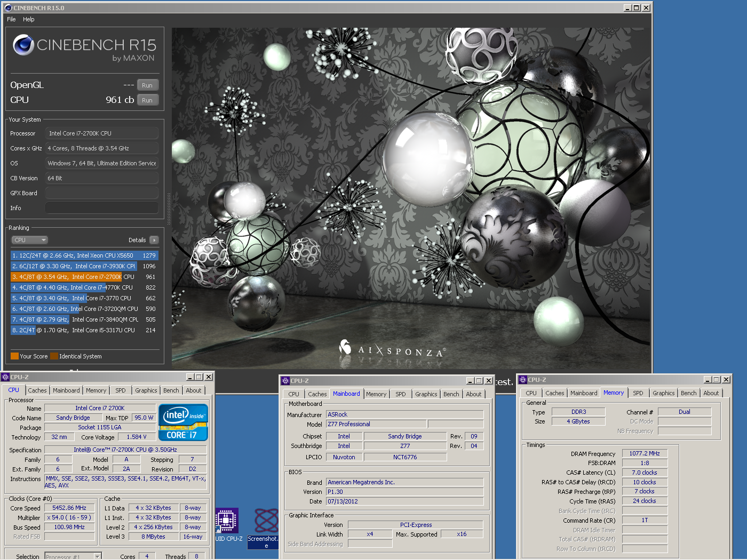
Task: Select highlighted ranking entry i7-2700K score 961
Action: [x=84, y=277]
